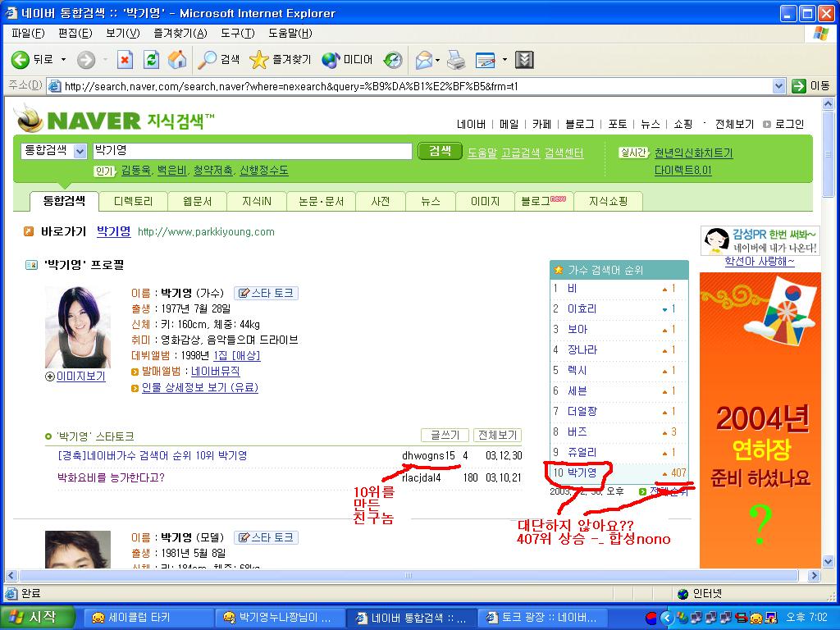Click the address bar URL field

point(417,85)
